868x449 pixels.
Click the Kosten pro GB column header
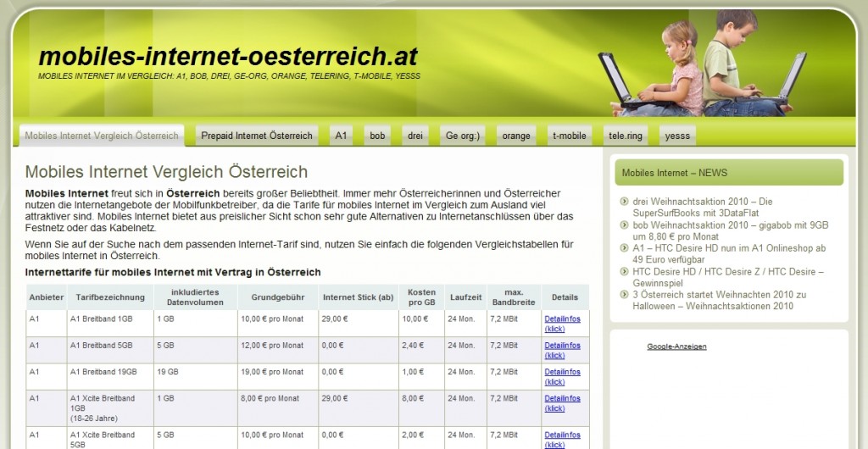[421, 297]
